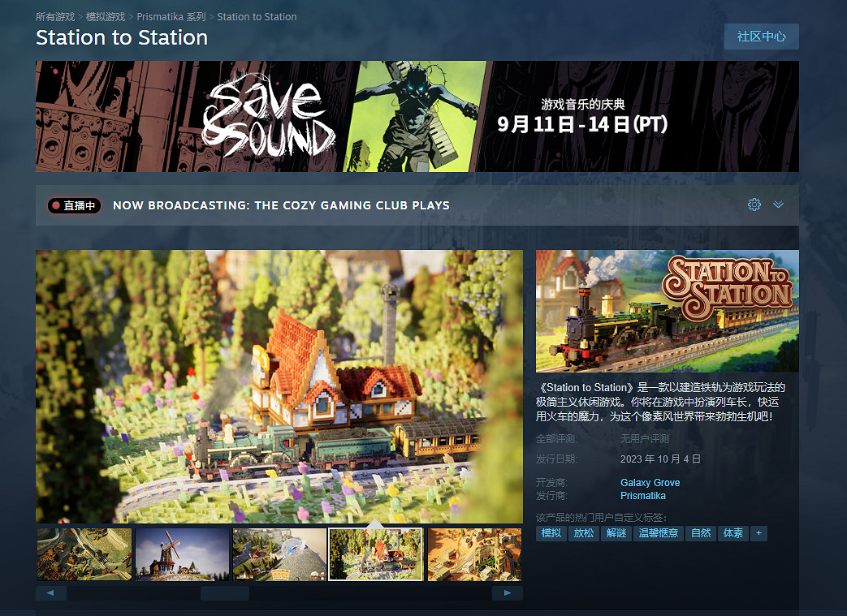Open Prismatika 系列 breadcrumb link
This screenshot has width=847, height=616.
pos(171,17)
